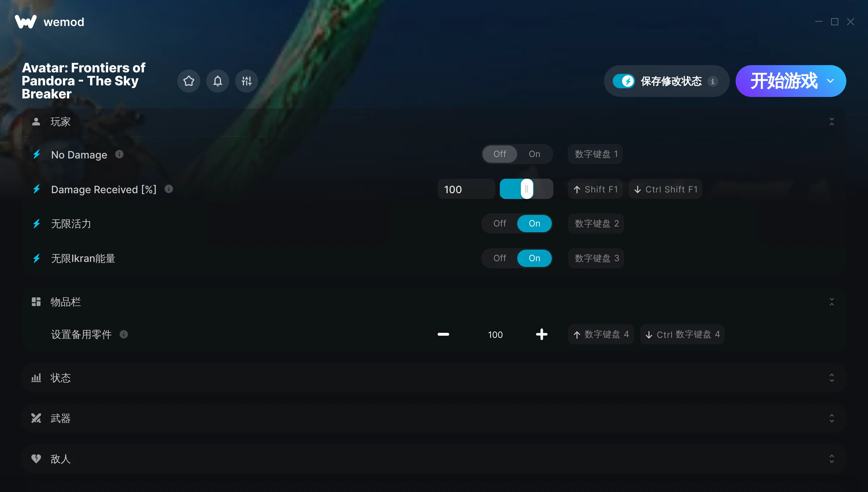Click the plus stepper for 设置备用零件
This screenshot has width=868, height=492.
541,334
